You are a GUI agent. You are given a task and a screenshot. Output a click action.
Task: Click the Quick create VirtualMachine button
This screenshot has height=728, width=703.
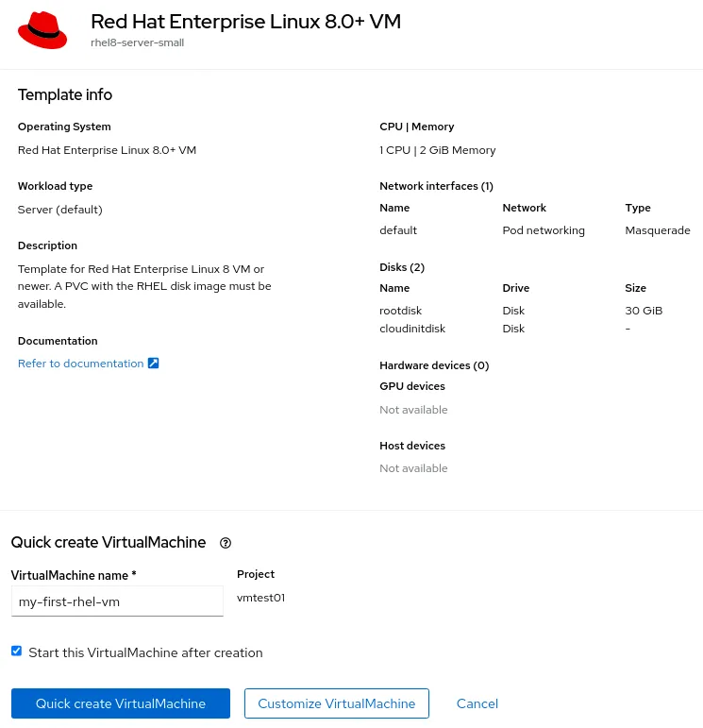(121, 703)
